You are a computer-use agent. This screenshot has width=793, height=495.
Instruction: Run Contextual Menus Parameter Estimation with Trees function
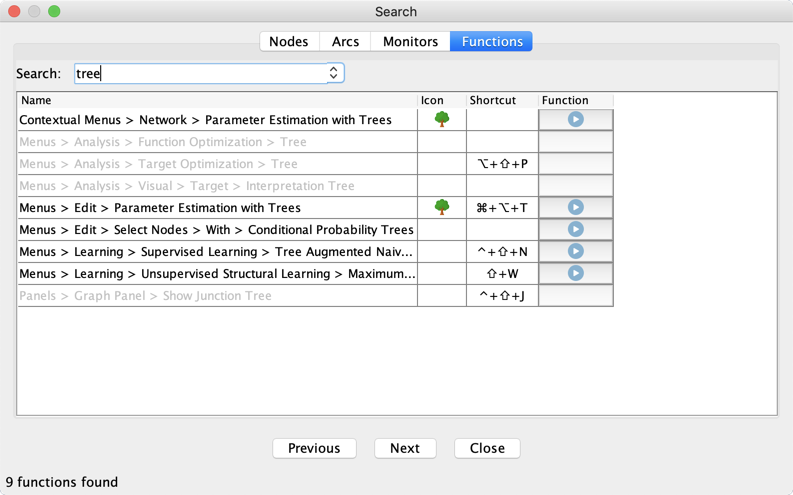click(576, 120)
